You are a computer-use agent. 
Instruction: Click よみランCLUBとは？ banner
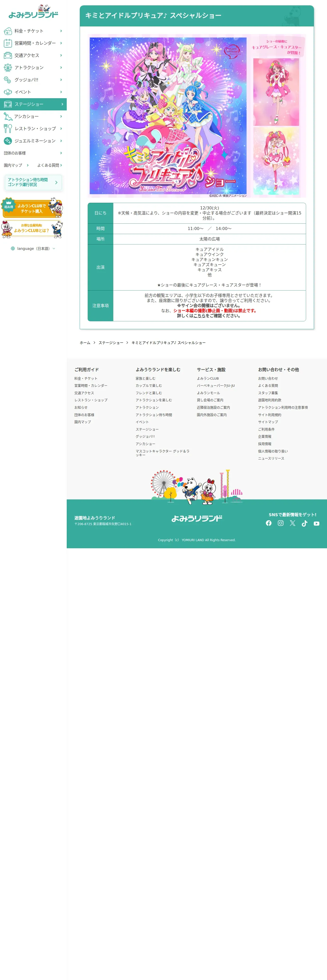tap(32, 229)
